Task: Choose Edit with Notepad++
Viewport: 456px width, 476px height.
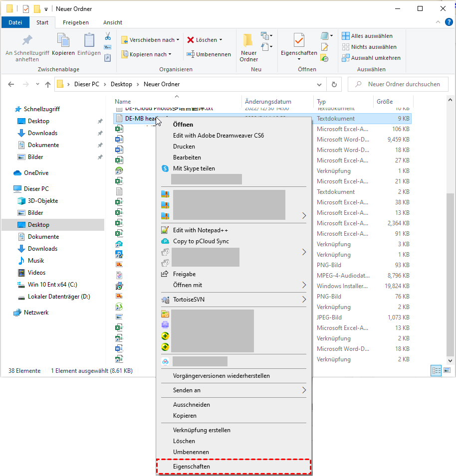Action: click(x=233, y=230)
